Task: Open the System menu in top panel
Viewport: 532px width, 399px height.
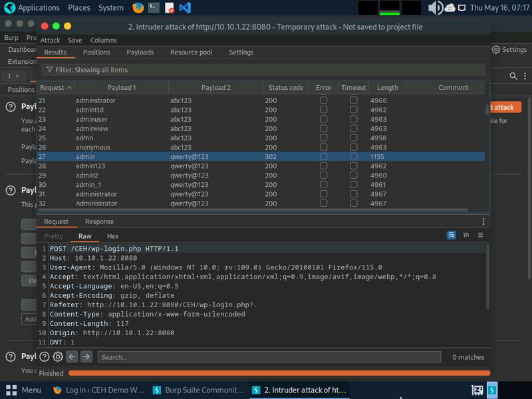Action: pos(111,7)
